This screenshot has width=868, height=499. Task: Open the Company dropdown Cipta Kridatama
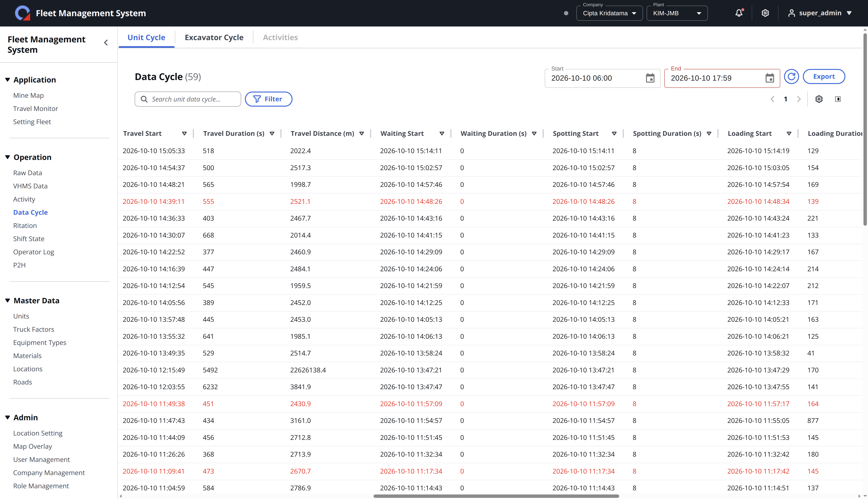(609, 13)
